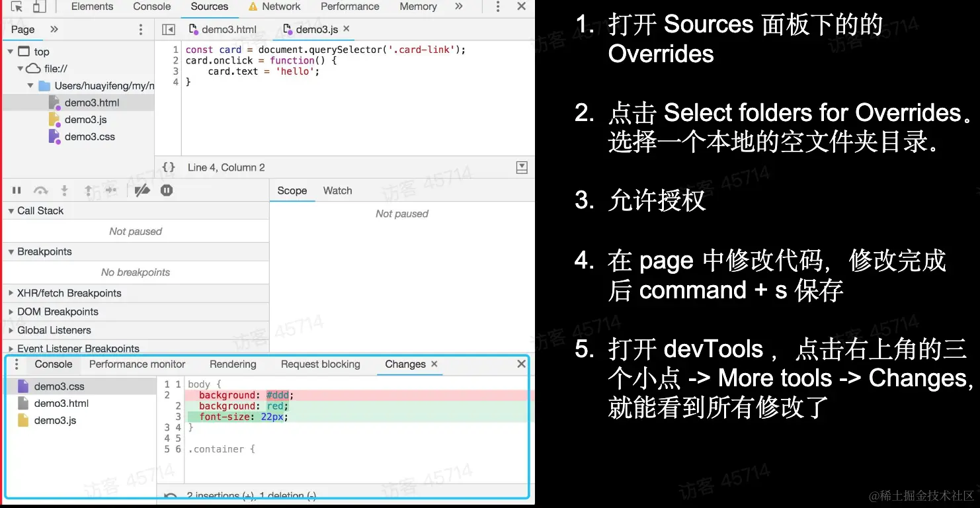
Task: Open the Request blocking drawer tab
Action: click(320, 364)
